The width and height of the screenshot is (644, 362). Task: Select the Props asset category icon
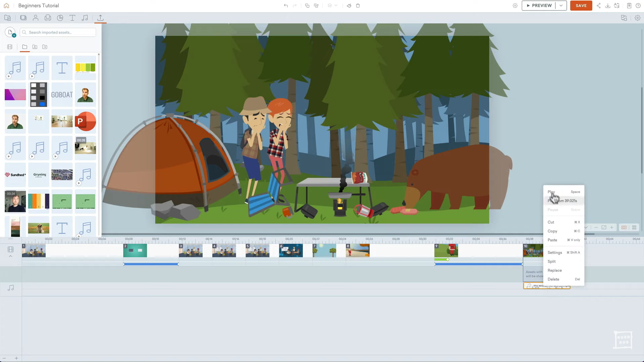[48, 17]
